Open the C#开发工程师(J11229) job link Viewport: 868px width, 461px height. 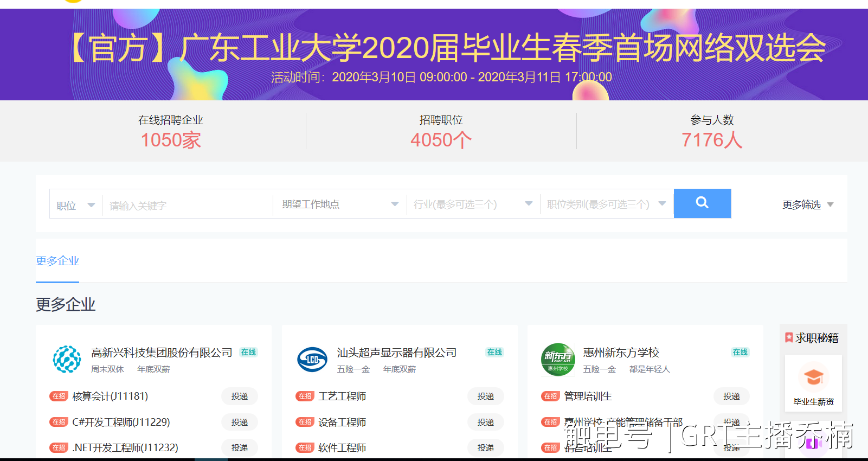click(x=121, y=422)
